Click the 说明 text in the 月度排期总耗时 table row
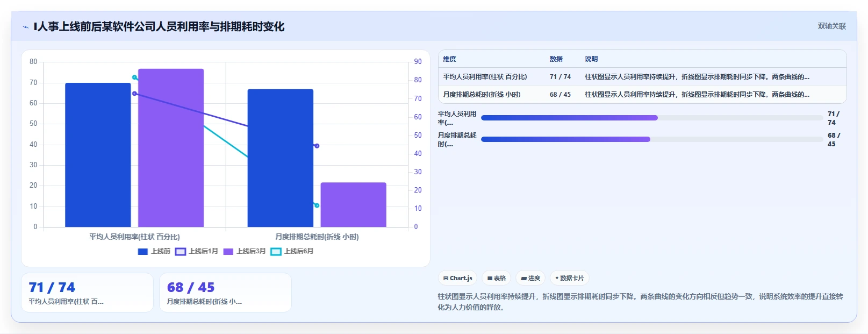Image resolution: width=868 pixels, height=334 pixels. [x=697, y=95]
